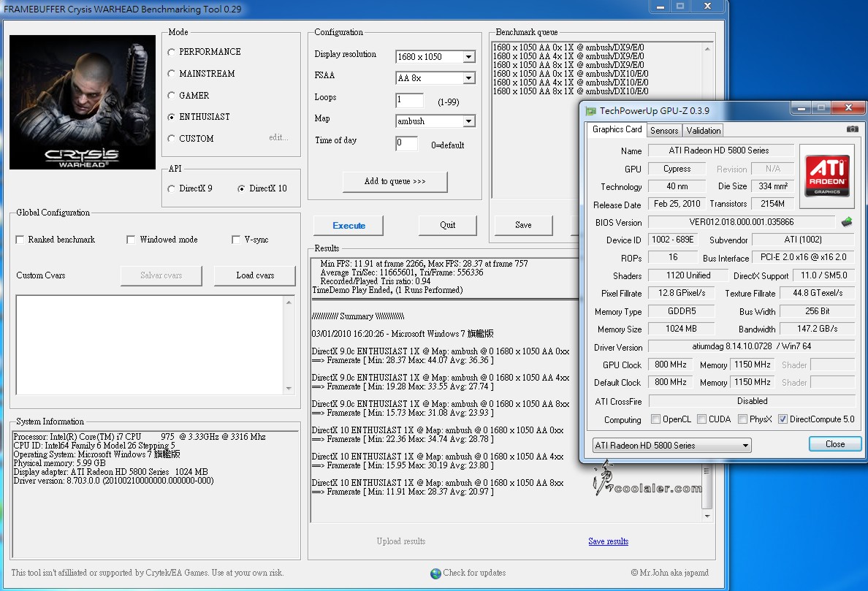Close the GPU-Z window with title bar X

848,108
